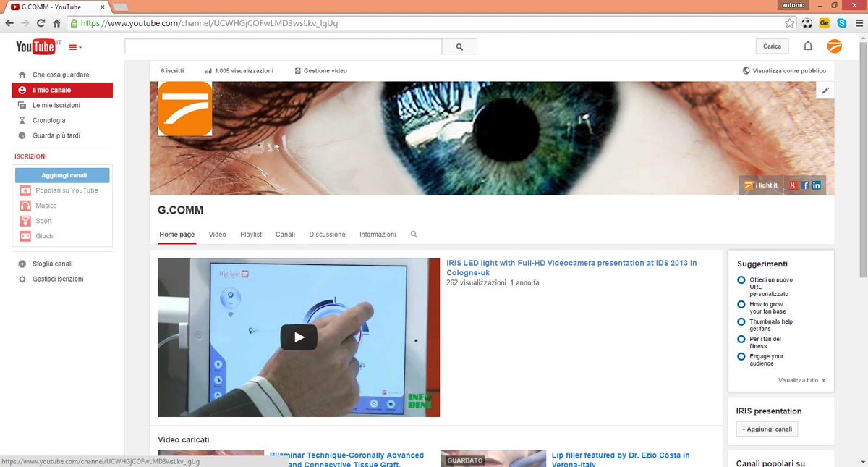Click the antonio profile button
Image resolution: width=868 pixels, height=467 pixels.
tap(793, 5)
